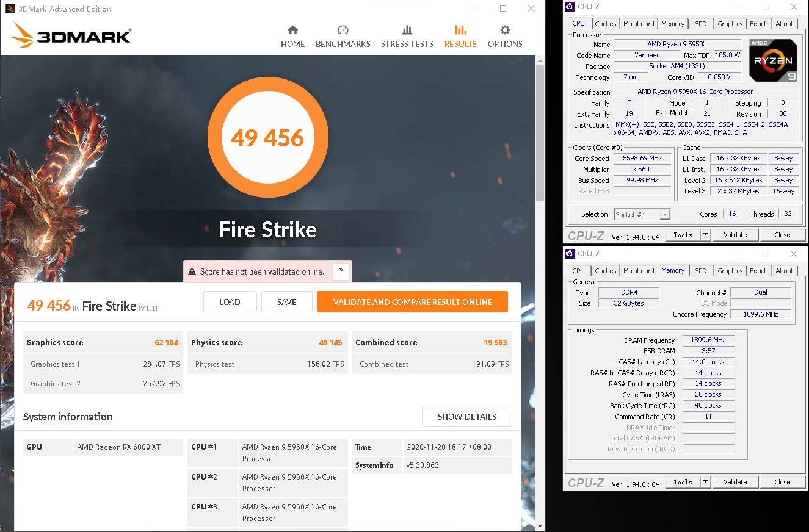The image size is (809, 532).
Task: Click scrollbar down arrow in 3DMark
Action: point(540,525)
